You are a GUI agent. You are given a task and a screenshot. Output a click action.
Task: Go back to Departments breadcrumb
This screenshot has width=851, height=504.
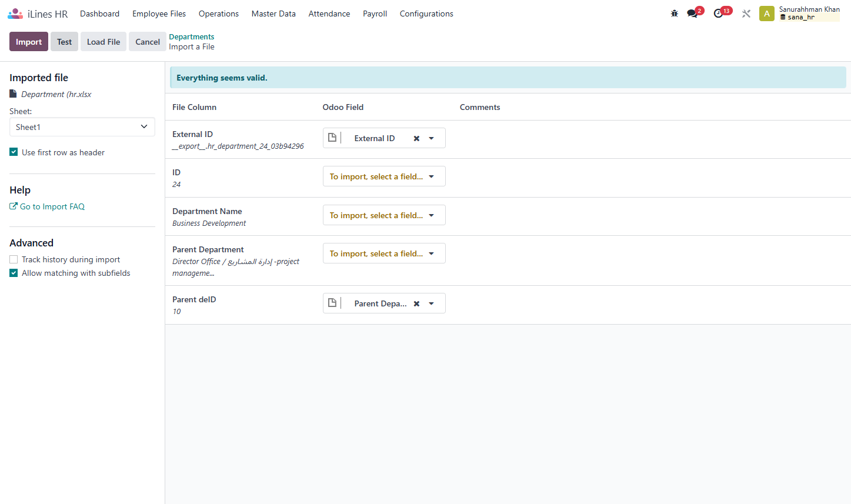click(192, 36)
